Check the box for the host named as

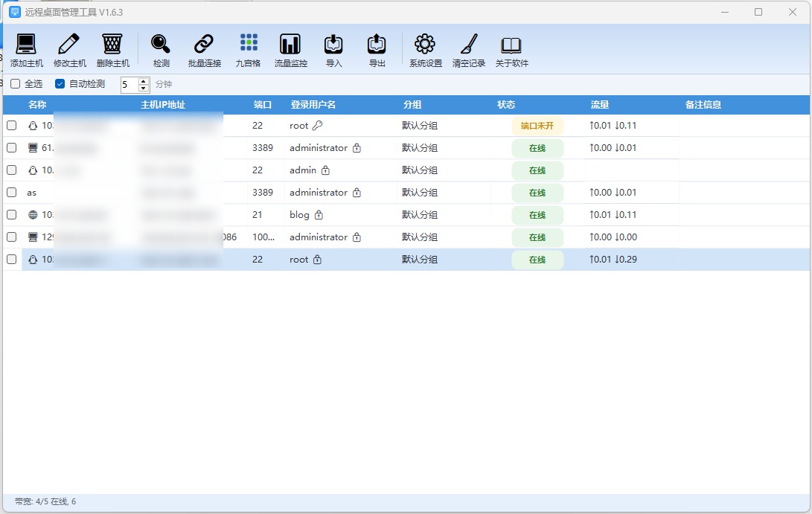pos(11,193)
